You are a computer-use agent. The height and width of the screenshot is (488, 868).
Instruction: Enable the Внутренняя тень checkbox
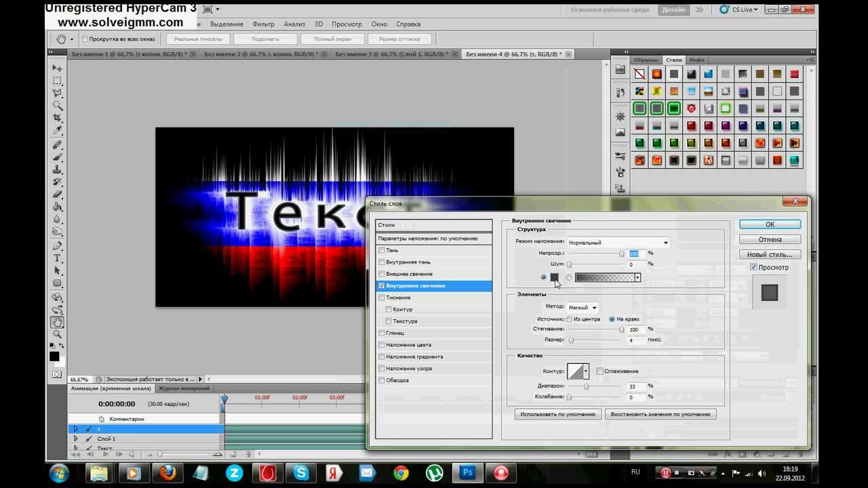pyautogui.click(x=381, y=262)
